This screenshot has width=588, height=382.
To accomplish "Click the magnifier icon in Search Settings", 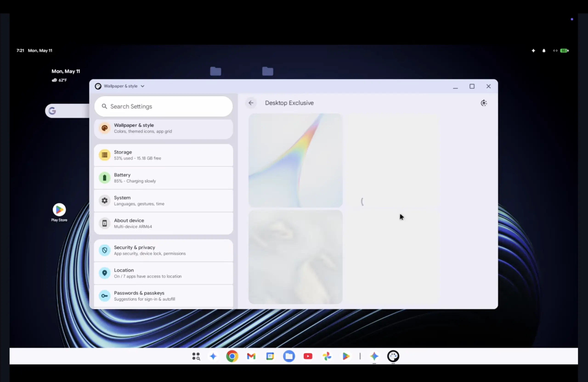I will click(x=105, y=106).
